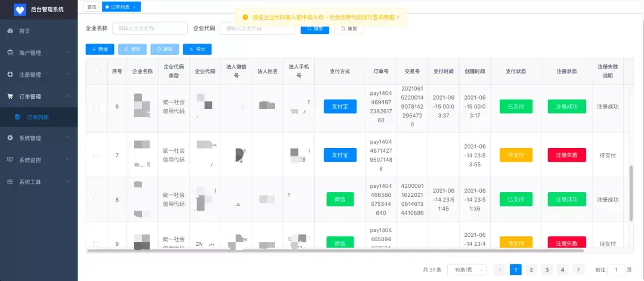Click the 注册管理 sidebar icon

point(10,75)
